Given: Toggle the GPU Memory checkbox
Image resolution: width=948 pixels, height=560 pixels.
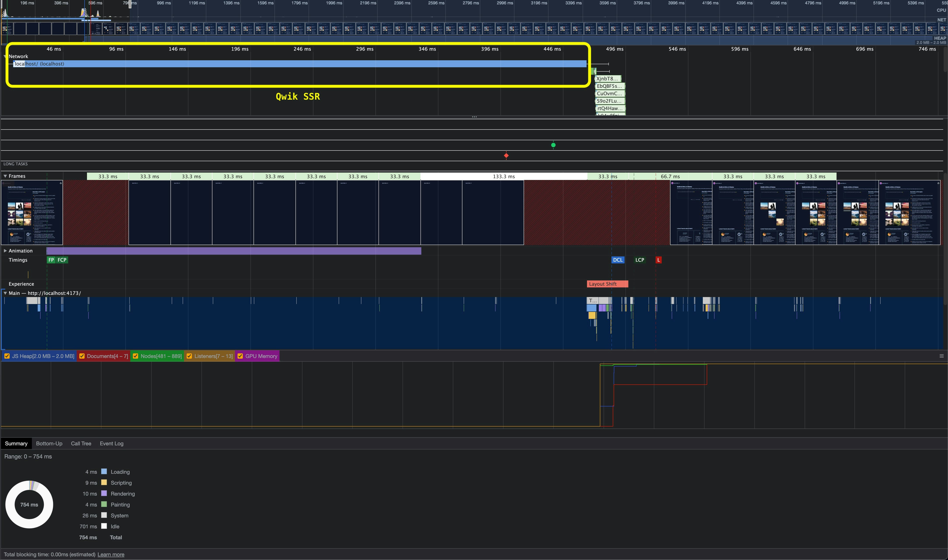Looking at the screenshot, I should pyautogui.click(x=240, y=356).
